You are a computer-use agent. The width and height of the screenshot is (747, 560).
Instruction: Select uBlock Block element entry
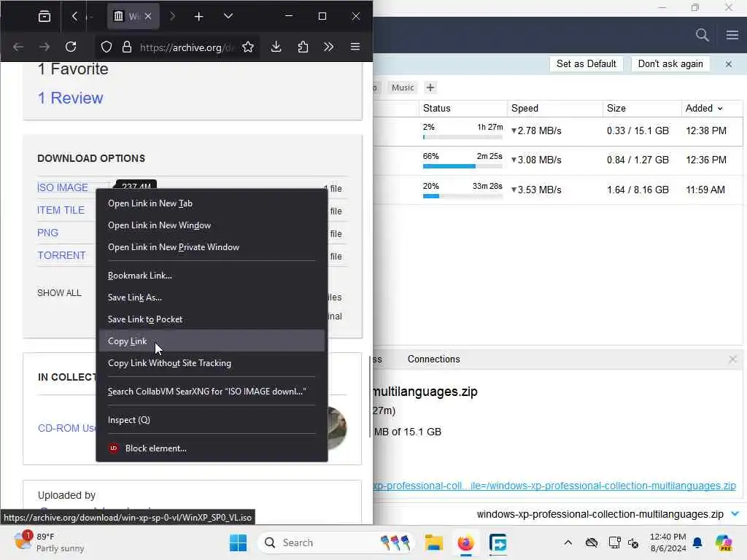pos(212,448)
